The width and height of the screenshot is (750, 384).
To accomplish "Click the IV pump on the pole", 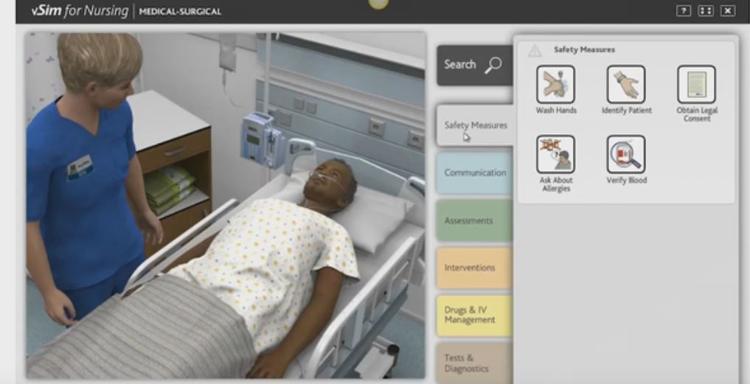I will point(262,136).
